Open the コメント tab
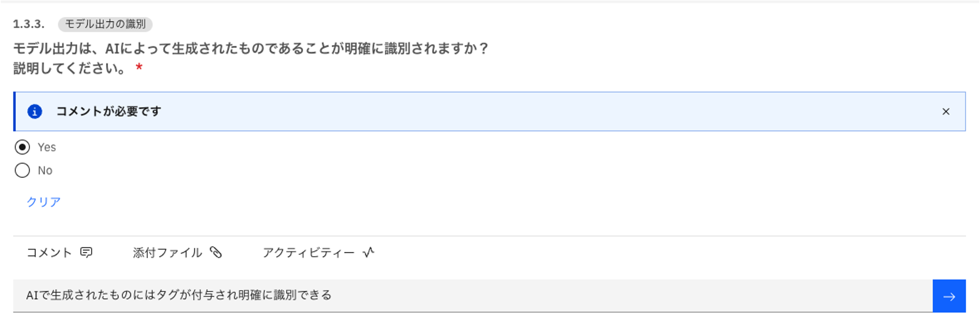Image resolution: width=980 pixels, height=326 pixels. 49,253
